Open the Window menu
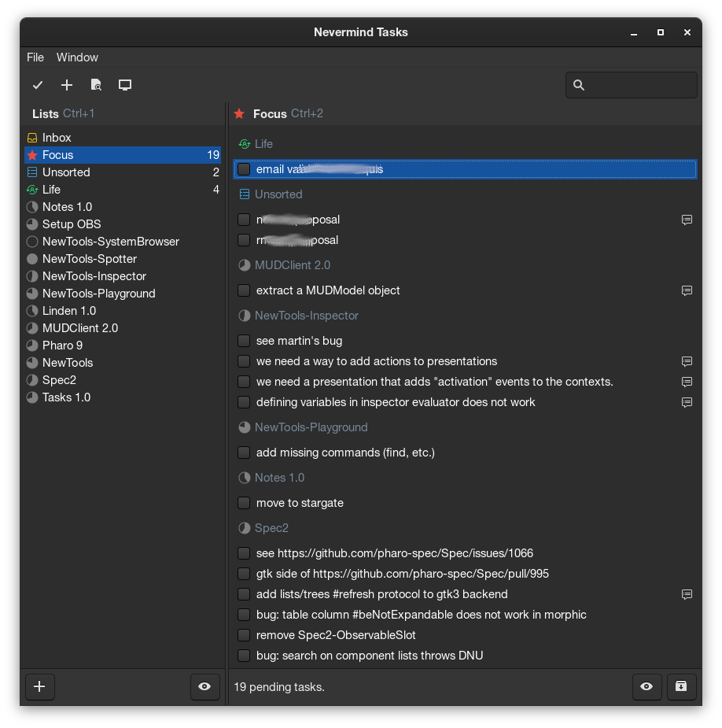This screenshot has width=722, height=728. (78, 57)
